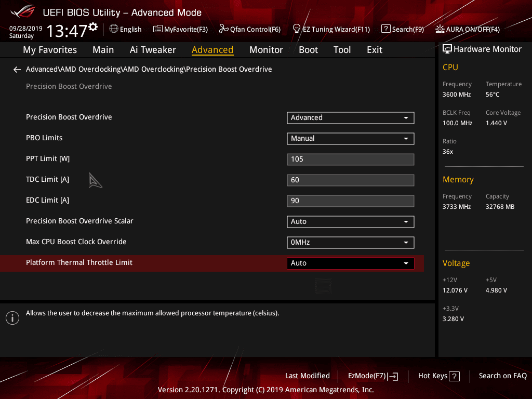This screenshot has height=399, width=532.
Task: Switch to EzMode(F7)
Action: (367, 376)
